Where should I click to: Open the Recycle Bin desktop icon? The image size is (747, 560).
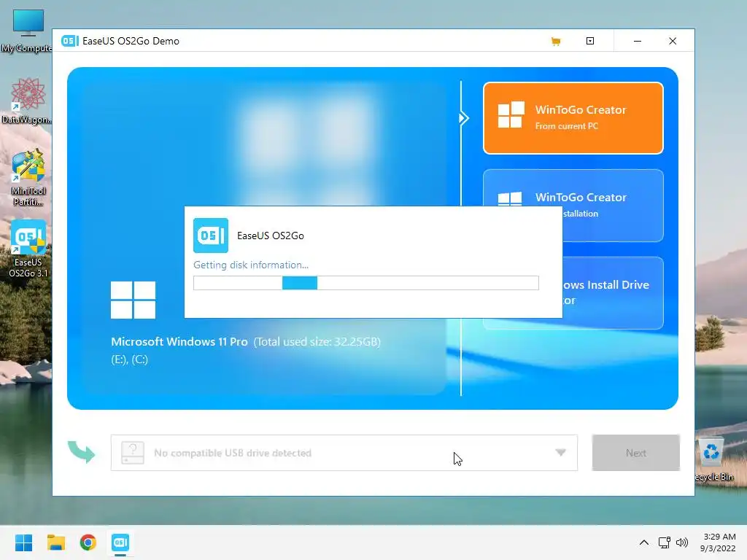tap(713, 459)
